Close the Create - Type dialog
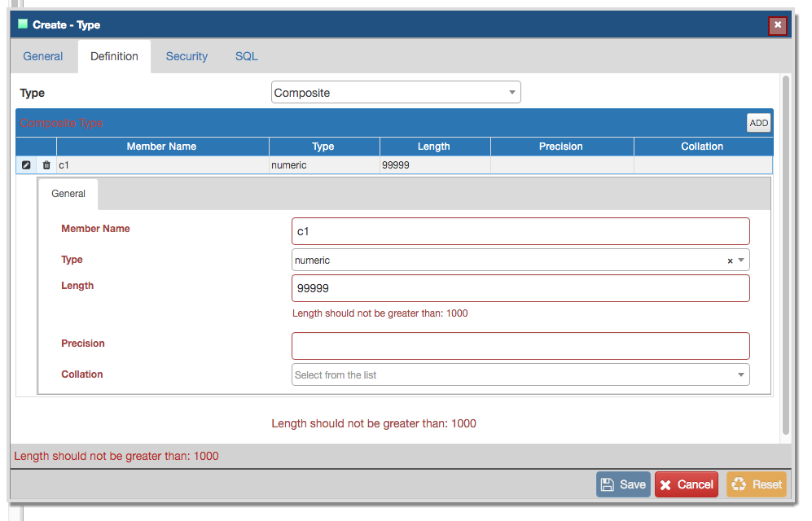The height and width of the screenshot is (521, 812). coord(778,25)
